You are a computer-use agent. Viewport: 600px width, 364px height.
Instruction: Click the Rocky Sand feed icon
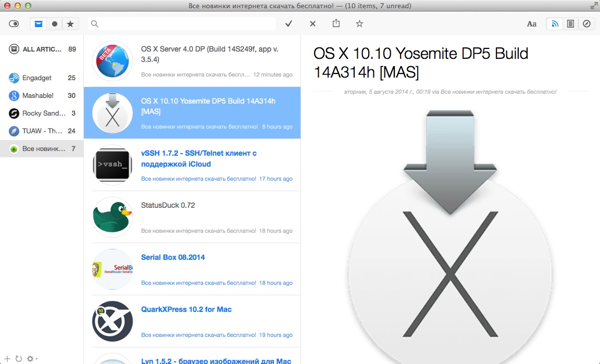(x=14, y=114)
